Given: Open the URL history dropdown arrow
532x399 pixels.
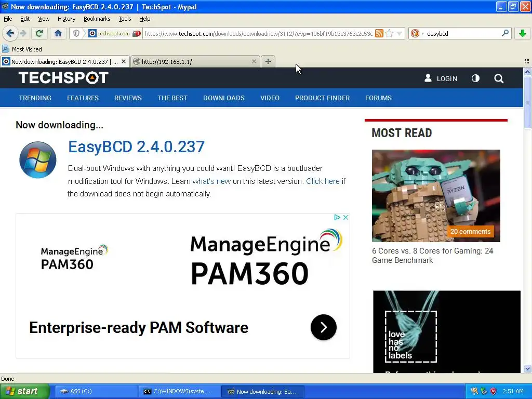Looking at the screenshot, I should tap(400, 34).
